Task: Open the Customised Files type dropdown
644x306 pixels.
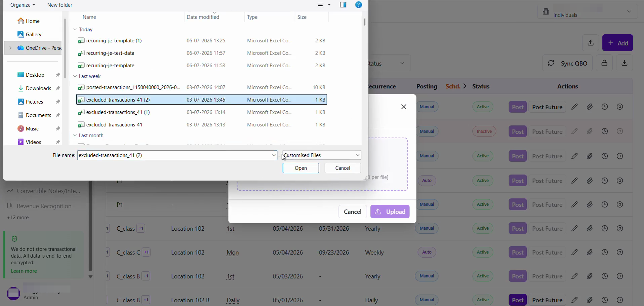Action: [x=322, y=155]
